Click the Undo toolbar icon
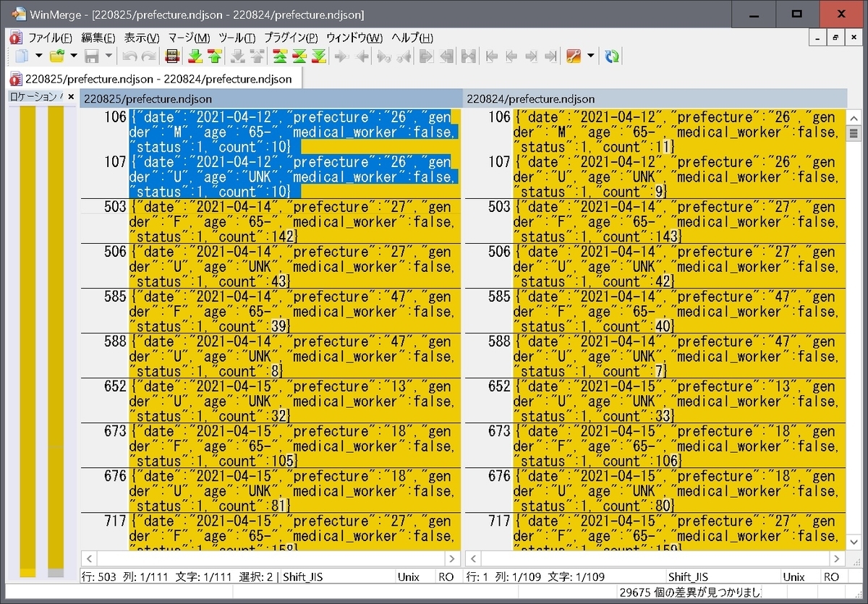Screen dimensions: 868x604 [x=129, y=56]
